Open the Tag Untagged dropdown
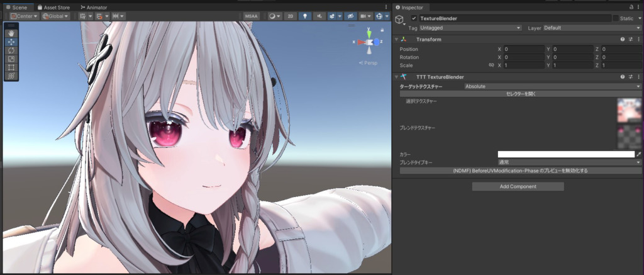 point(470,28)
